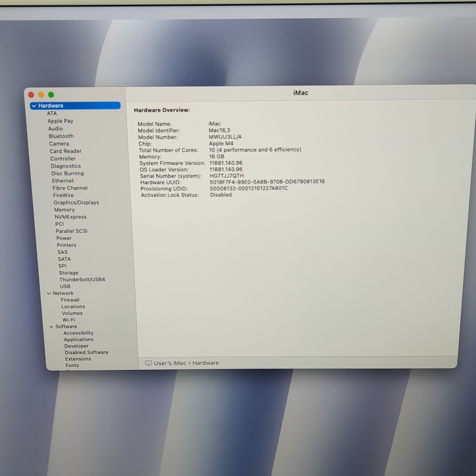Click the OS Loader Version value
The image size is (476, 476).
coord(226,169)
